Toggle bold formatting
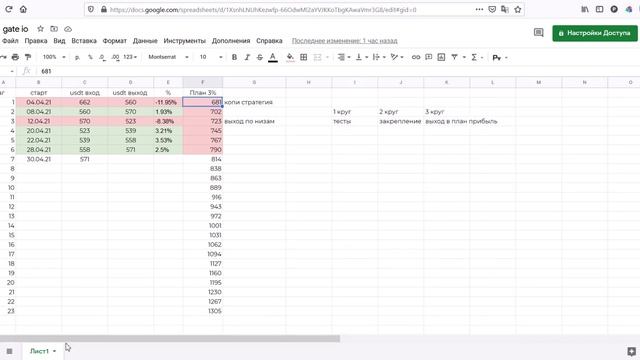Image resolution: width=640 pixels, height=360 pixels. click(x=234, y=57)
